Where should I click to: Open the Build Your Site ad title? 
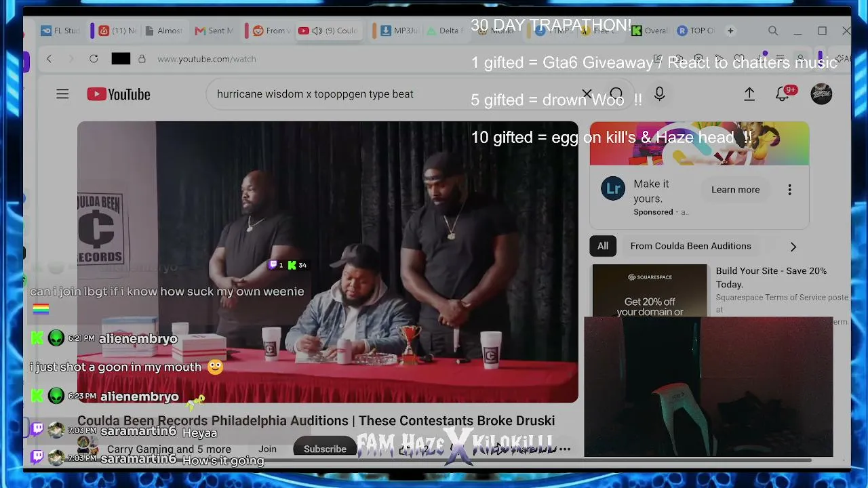pos(771,277)
